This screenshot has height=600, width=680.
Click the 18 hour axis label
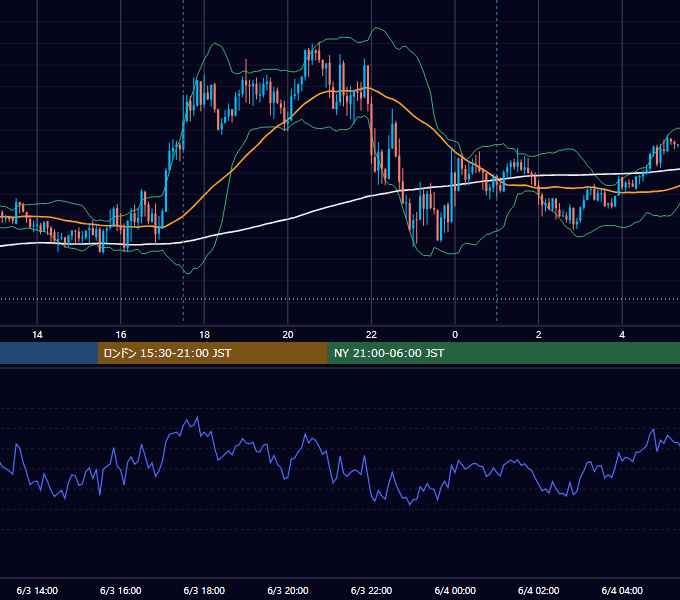[x=204, y=335]
